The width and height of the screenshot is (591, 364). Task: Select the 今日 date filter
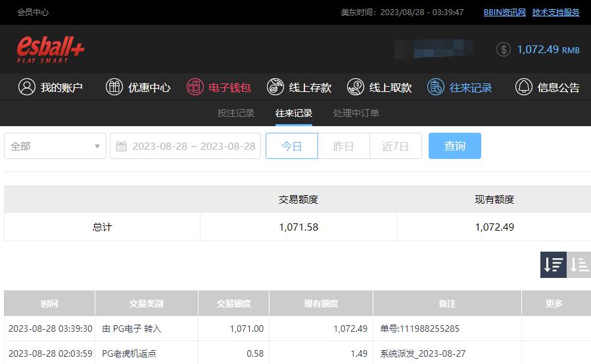tap(292, 146)
